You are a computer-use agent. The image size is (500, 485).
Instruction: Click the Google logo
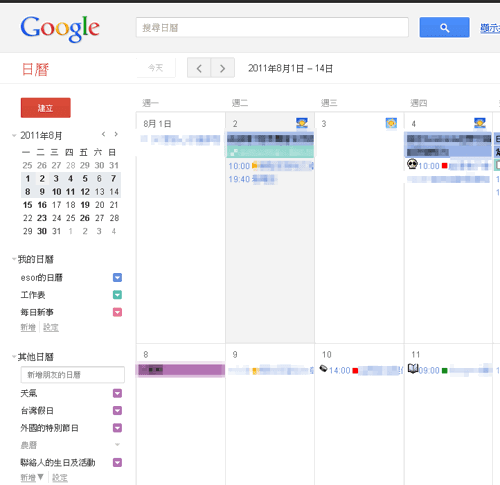tap(60, 29)
